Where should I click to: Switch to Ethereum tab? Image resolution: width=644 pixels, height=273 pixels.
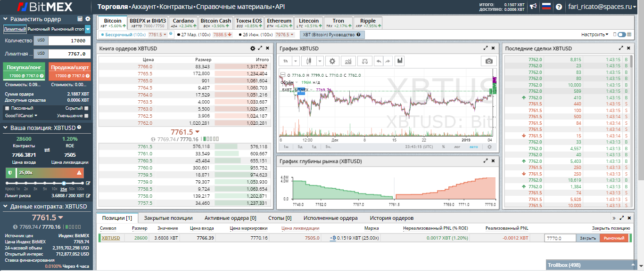point(279,23)
